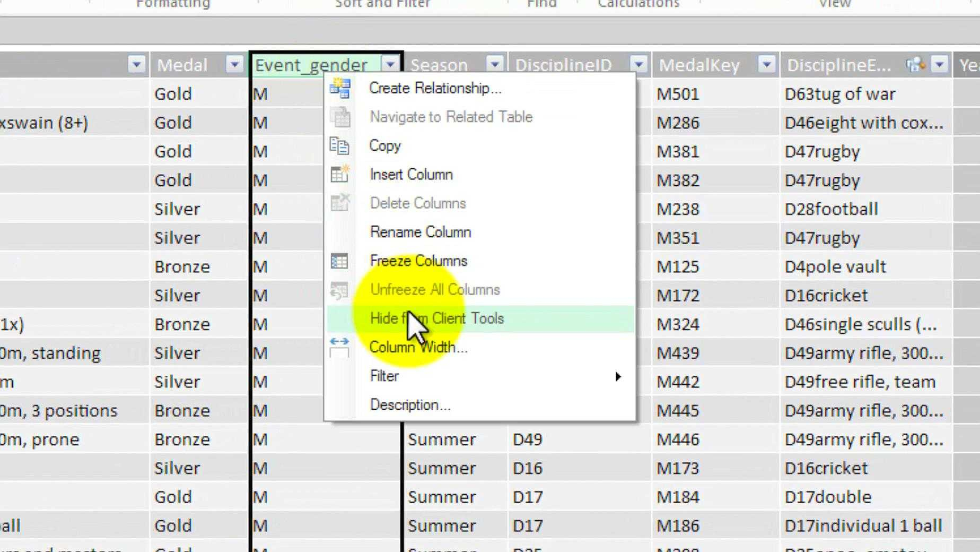Viewport: 980px width, 552px height.
Task: Open the Medal column filter dropdown
Action: click(234, 65)
